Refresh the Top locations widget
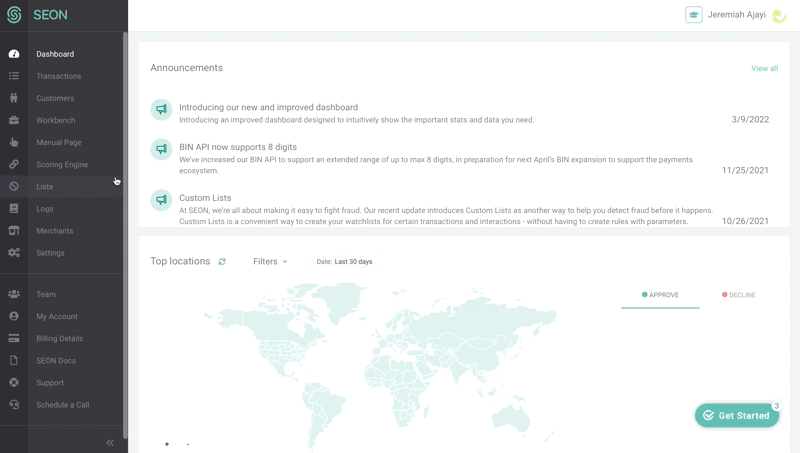 pos(222,262)
